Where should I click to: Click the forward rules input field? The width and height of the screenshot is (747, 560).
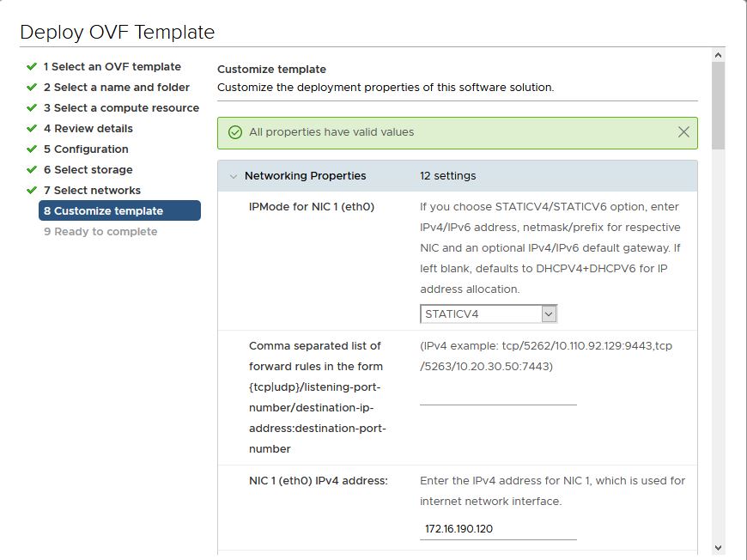pos(498,394)
